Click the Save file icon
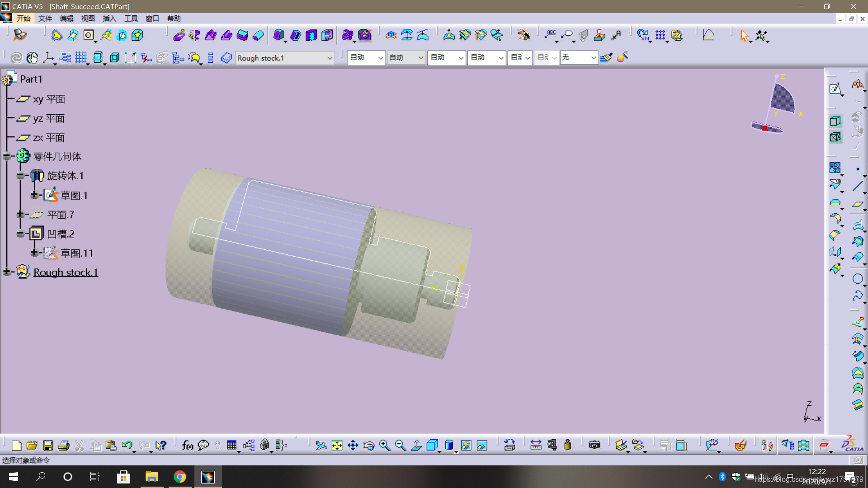The height and width of the screenshot is (488, 868). point(48,446)
